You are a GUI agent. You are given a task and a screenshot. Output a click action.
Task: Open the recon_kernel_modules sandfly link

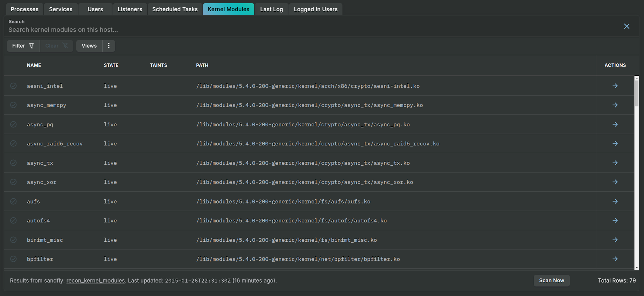coord(96,281)
